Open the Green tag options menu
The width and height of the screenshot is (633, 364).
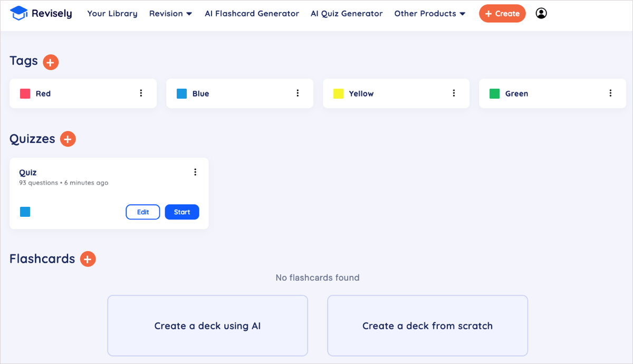click(610, 93)
